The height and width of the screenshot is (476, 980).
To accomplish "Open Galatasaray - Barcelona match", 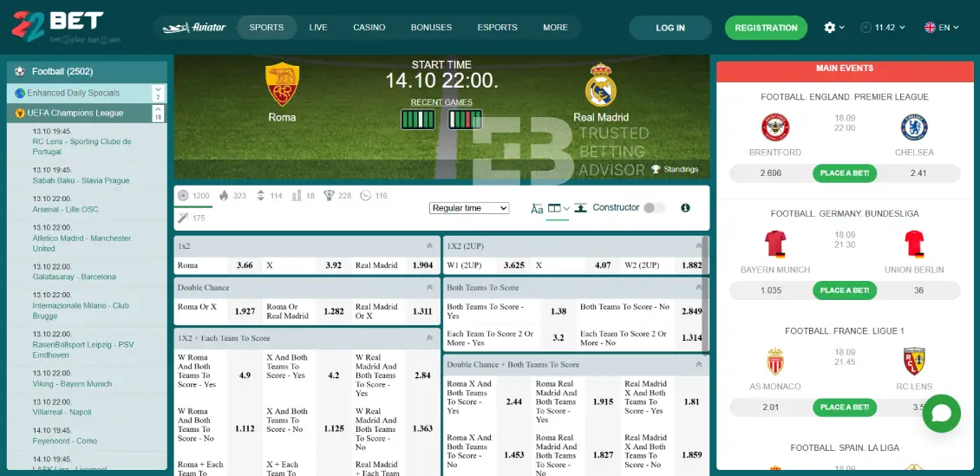I will pyautogui.click(x=87, y=271).
